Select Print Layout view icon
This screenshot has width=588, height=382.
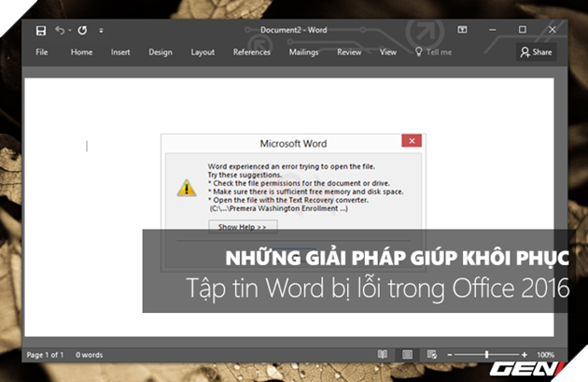(x=407, y=355)
